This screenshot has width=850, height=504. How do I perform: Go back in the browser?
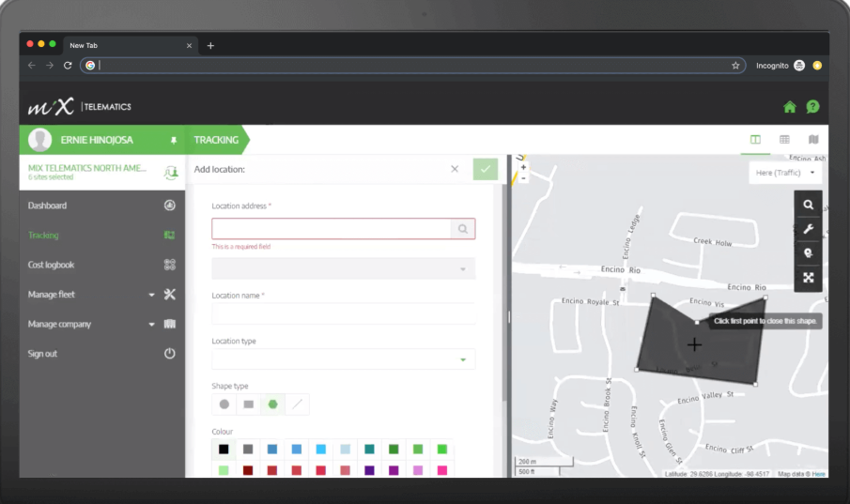click(31, 66)
